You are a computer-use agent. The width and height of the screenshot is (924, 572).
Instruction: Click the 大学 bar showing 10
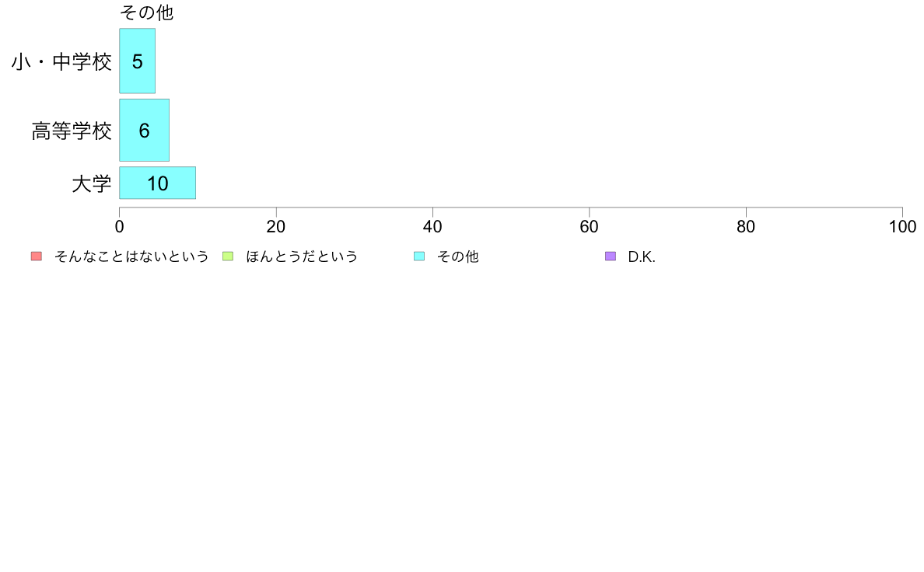click(x=157, y=183)
